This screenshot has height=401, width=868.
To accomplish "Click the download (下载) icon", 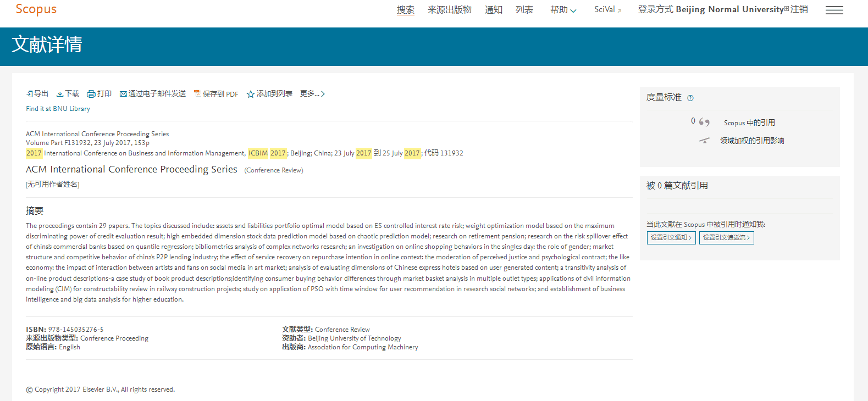I will (60, 94).
